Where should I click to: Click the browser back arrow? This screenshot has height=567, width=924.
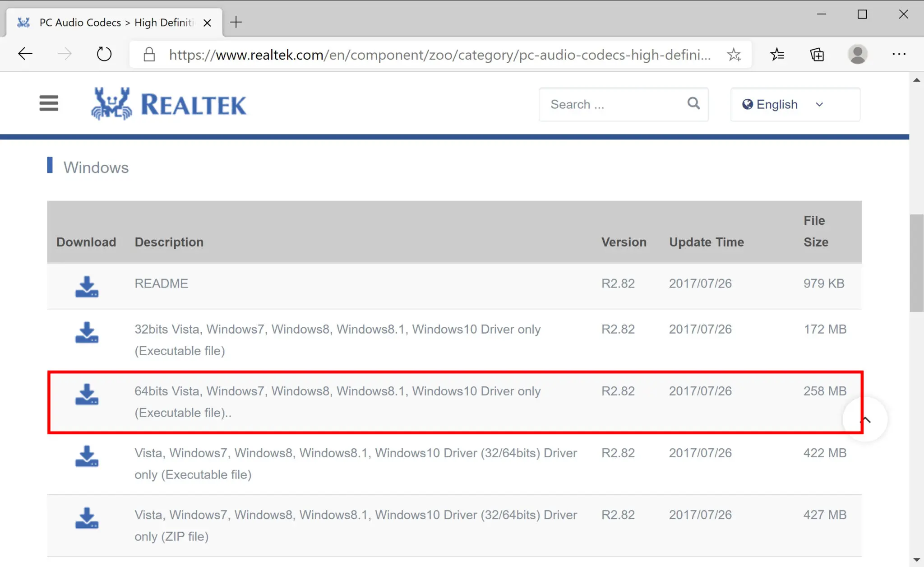coord(25,54)
